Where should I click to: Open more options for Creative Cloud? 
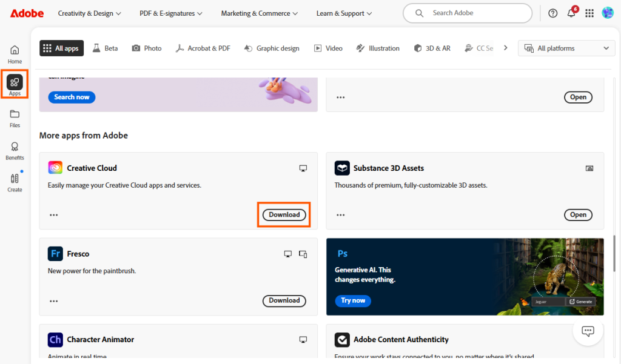tap(54, 215)
